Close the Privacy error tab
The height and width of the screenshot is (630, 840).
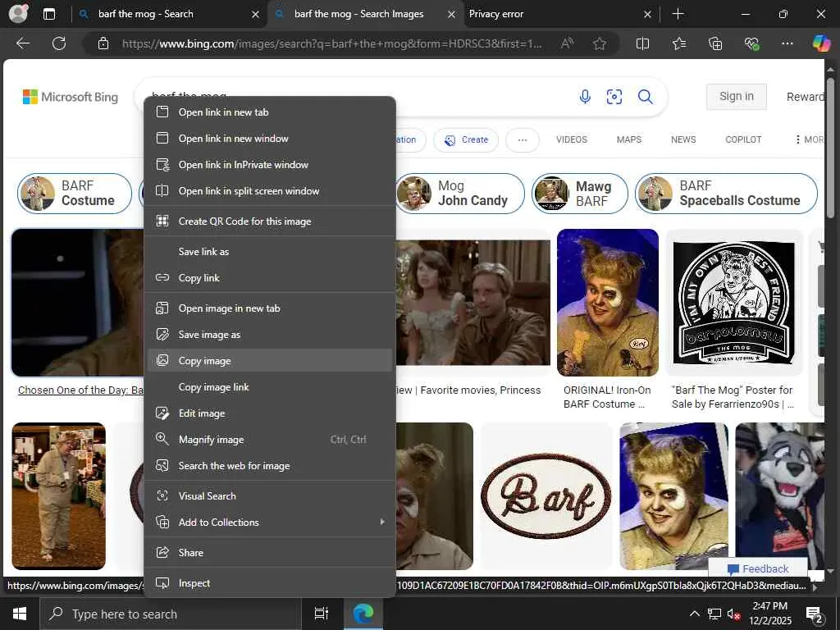(647, 15)
